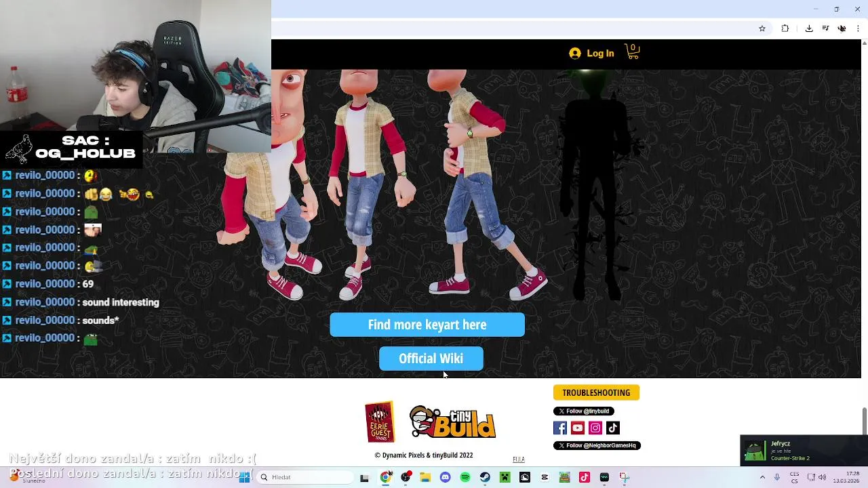This screenshot has width=868, height=488.
Task: Open Chrome downloads icon
Action: point(809,28)
